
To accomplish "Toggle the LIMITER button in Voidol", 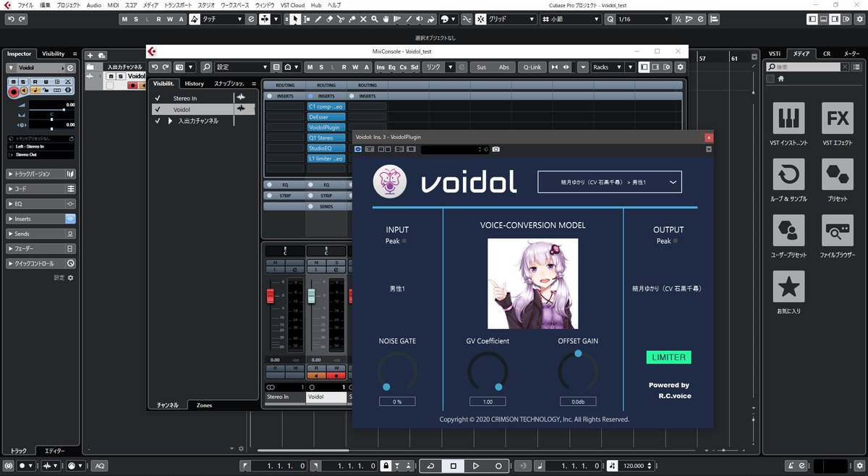I will coord(669,357).
